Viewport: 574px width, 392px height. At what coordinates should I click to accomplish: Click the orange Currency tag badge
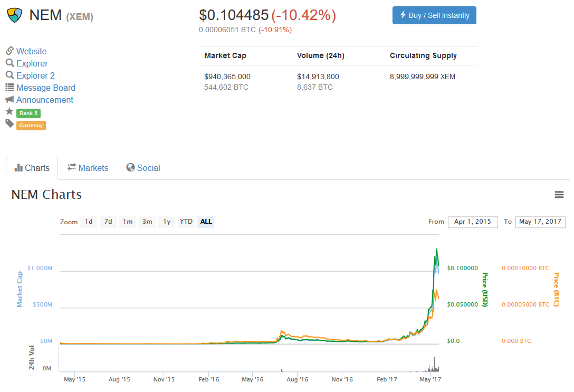31,126
